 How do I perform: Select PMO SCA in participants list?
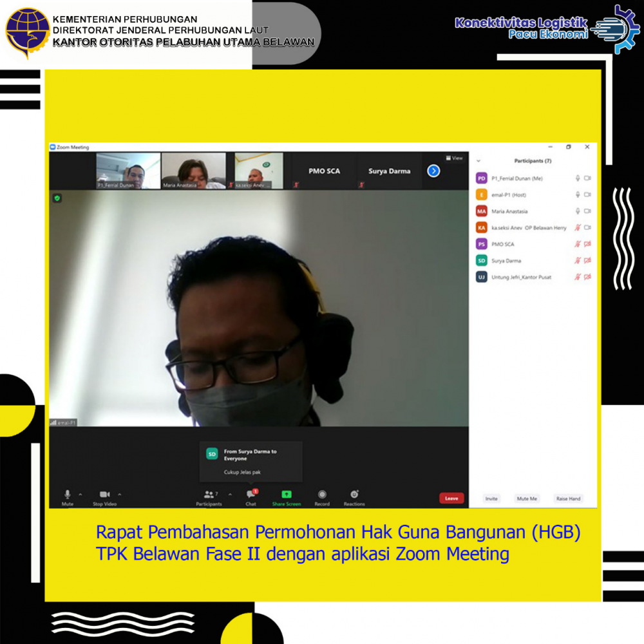(533, 244)
